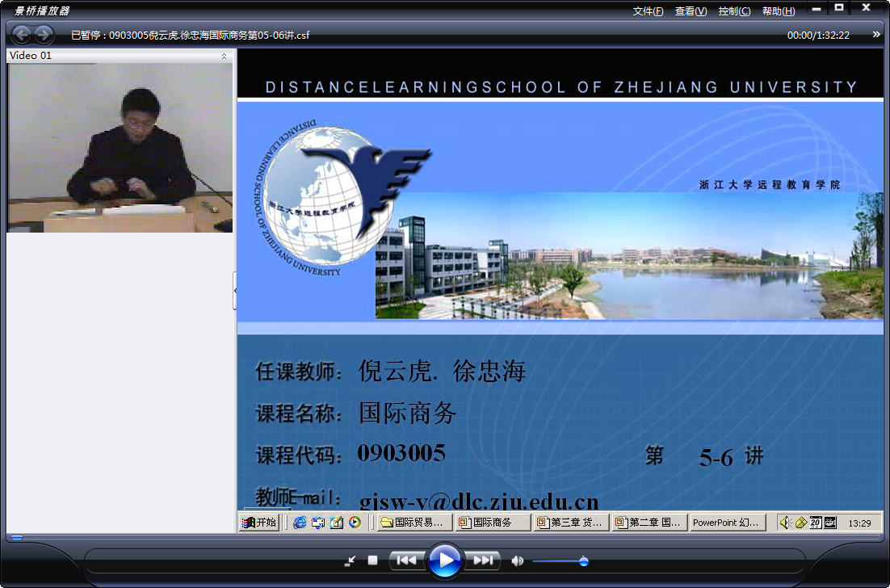The height and width of the screenshot is (588, 890).
Task: Open the 帮助(H) menu
Action: click(779, 11)
